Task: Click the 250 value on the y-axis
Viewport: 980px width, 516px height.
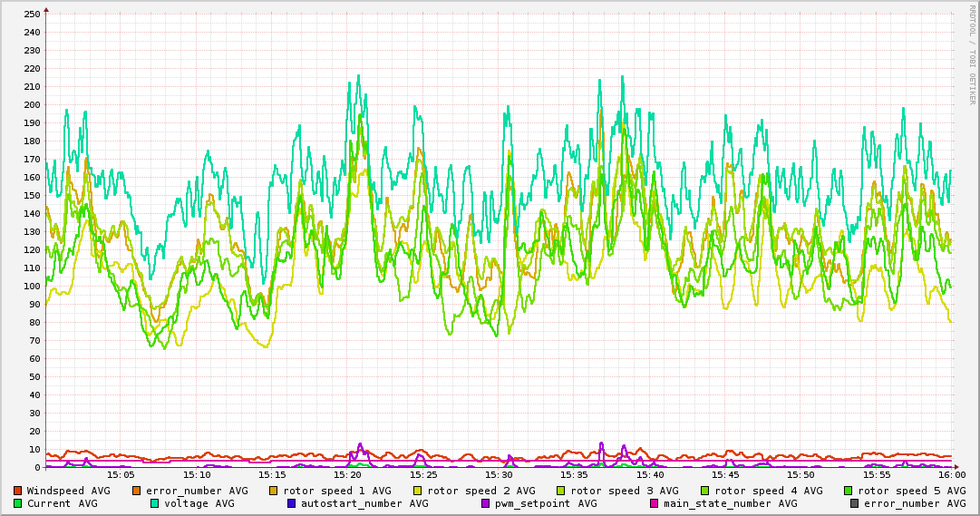Action: pyautogui.click(x=32, y=14)
